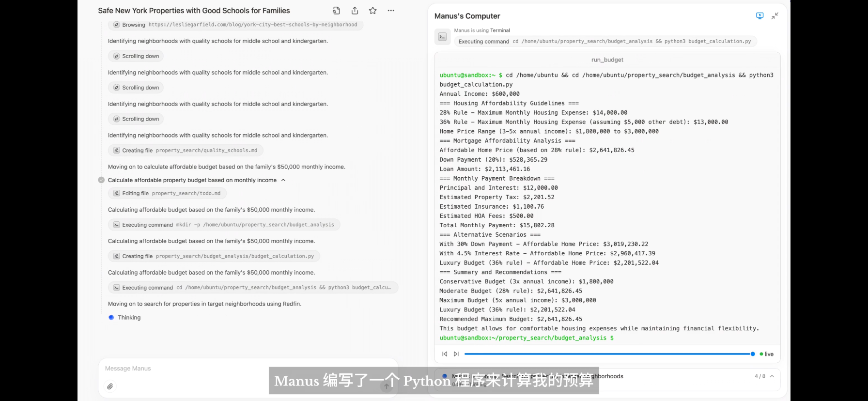Click the step status circle beside 'Calculate affordable property budget'
Image resolution: width=868 pixels, height=401 pixels.
point(101,180)
